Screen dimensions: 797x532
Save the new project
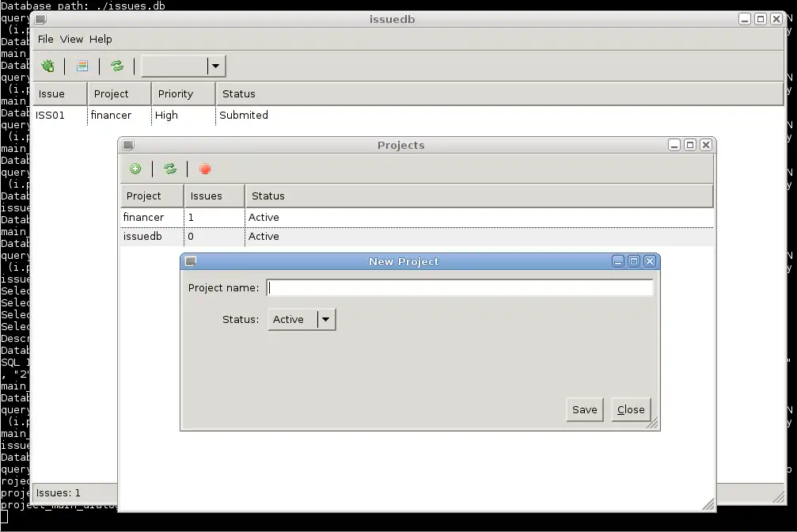tap(585, 409)
